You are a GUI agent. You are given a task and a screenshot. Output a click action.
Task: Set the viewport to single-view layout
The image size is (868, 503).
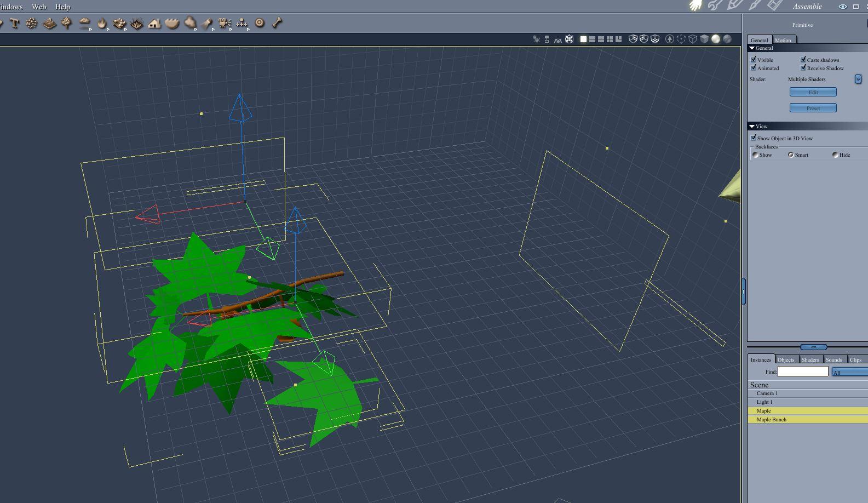click(583, 39)
